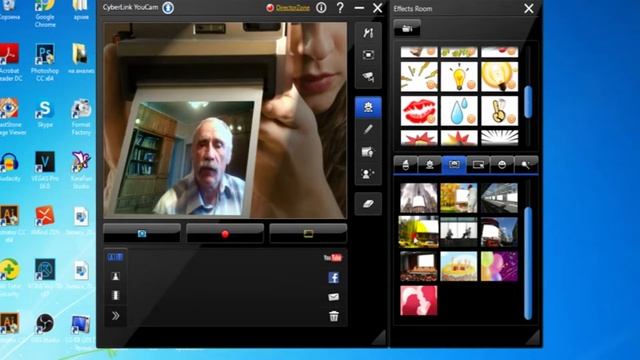
Task: Open YouCam settings wrench icon
Action: click(368, 33)
